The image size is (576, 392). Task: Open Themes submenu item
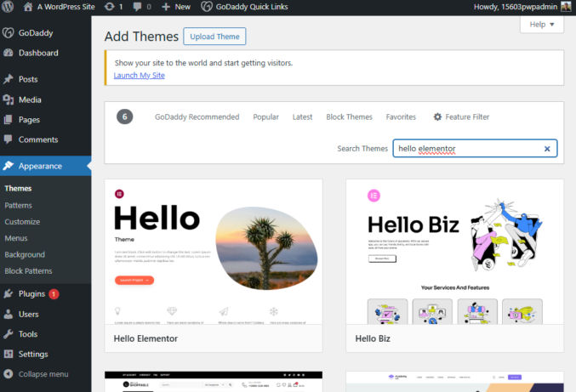point(18,188)
